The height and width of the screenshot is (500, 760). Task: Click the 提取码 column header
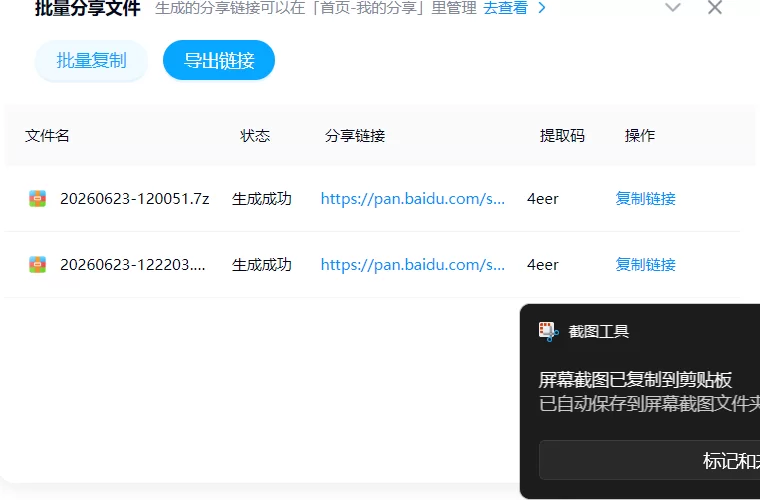coord(562,136)
